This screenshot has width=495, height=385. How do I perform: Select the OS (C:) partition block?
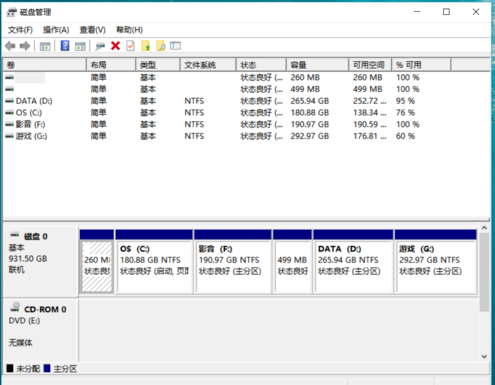pyautogui.click(x=154, y=262)
